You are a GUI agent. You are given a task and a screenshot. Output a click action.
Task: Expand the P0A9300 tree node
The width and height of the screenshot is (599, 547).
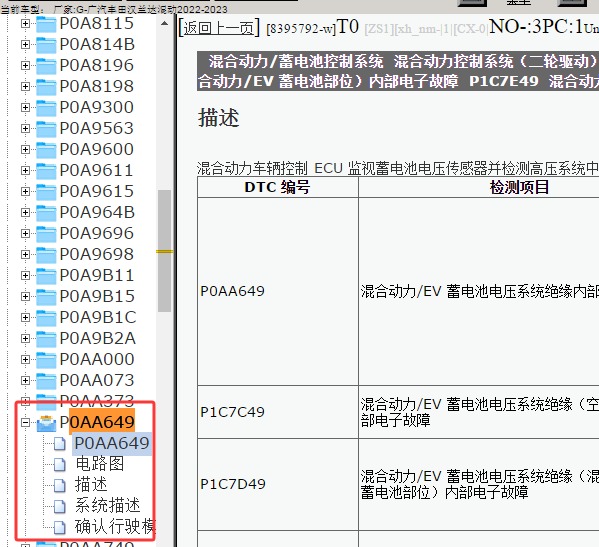coord(25,108)
